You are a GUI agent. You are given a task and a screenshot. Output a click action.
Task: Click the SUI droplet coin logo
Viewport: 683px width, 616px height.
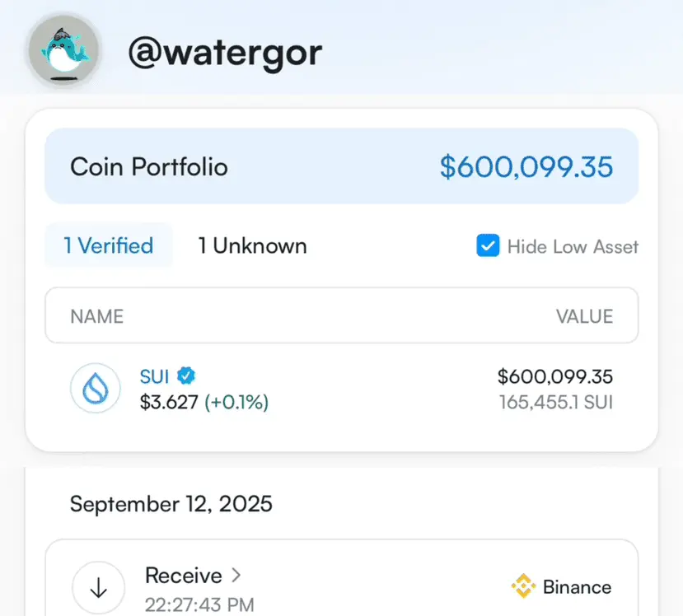96,388
